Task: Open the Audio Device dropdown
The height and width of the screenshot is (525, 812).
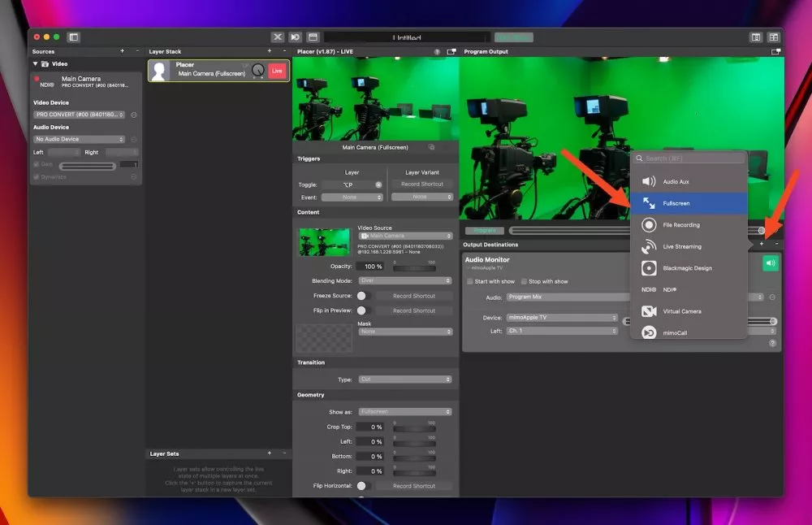Action: (x=80, y=140)
